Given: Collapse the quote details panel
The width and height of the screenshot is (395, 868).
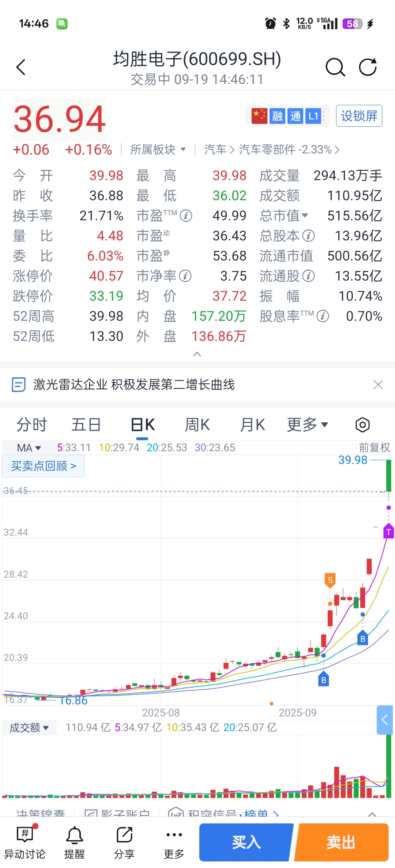Looking at the screenshot, I should [197, 354].
